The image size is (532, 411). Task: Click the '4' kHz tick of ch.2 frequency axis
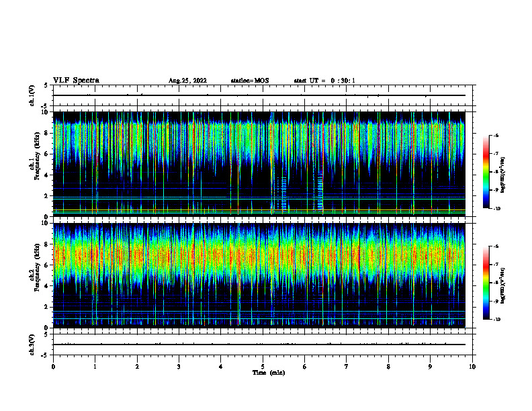(46, 286)
